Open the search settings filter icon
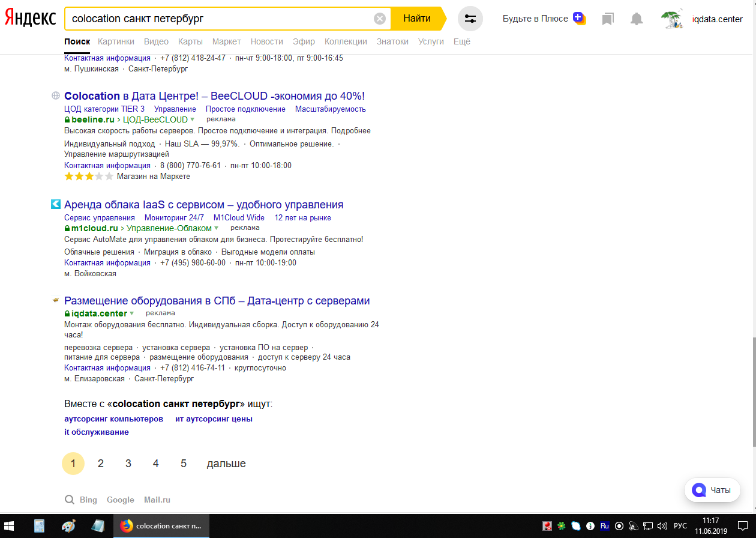This screenshot has height=538, width=756. tap(470, 19)
